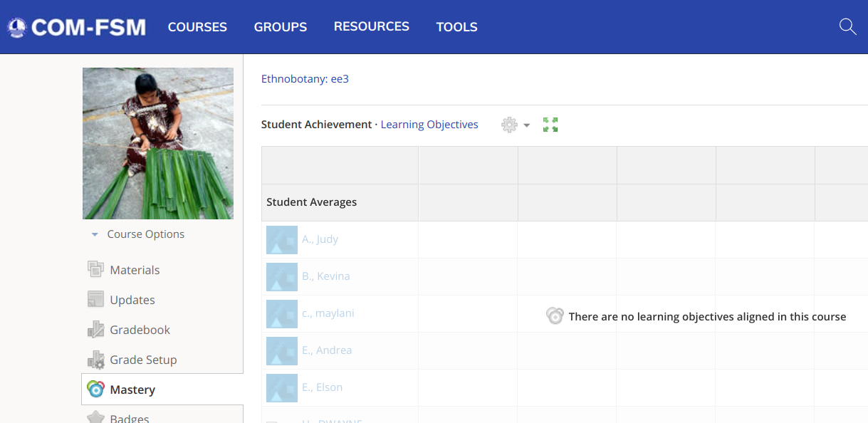Go to Updates in the sidebar
Image resolution: width=868 pixels, height=423 pixels.
coord(132,300)
